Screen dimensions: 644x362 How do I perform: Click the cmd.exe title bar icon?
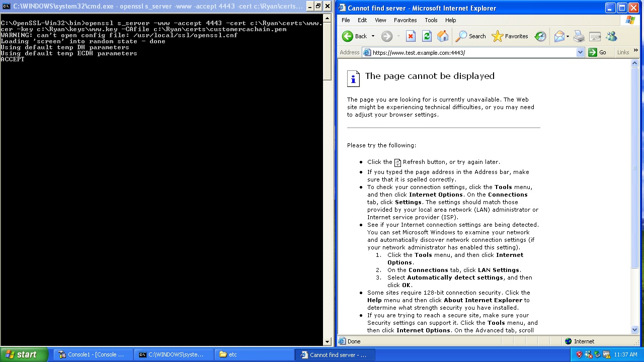tap(6, 6)
